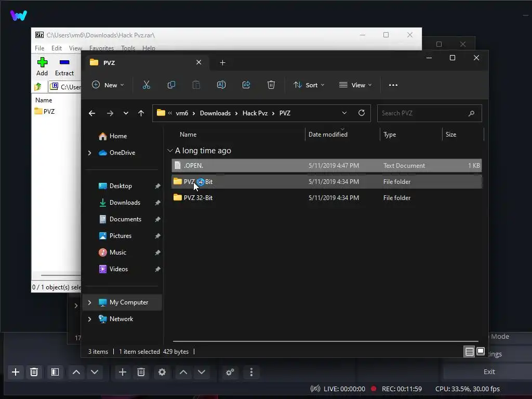This screenshot has height=399, width=532.
Task: Click the Copy icon in Explorer toolbar
Action: [x=171, y=85]
